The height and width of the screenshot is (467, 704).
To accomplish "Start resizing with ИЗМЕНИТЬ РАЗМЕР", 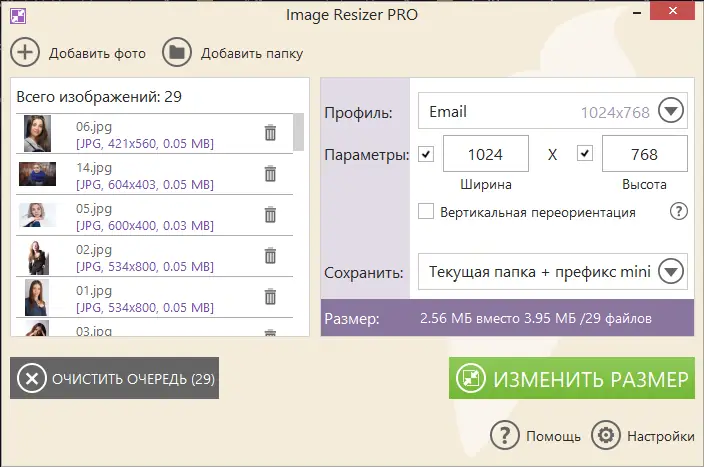I will (x=573, y=379).
